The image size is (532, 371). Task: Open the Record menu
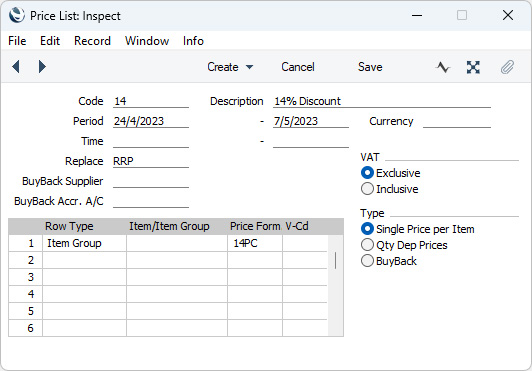92,41
